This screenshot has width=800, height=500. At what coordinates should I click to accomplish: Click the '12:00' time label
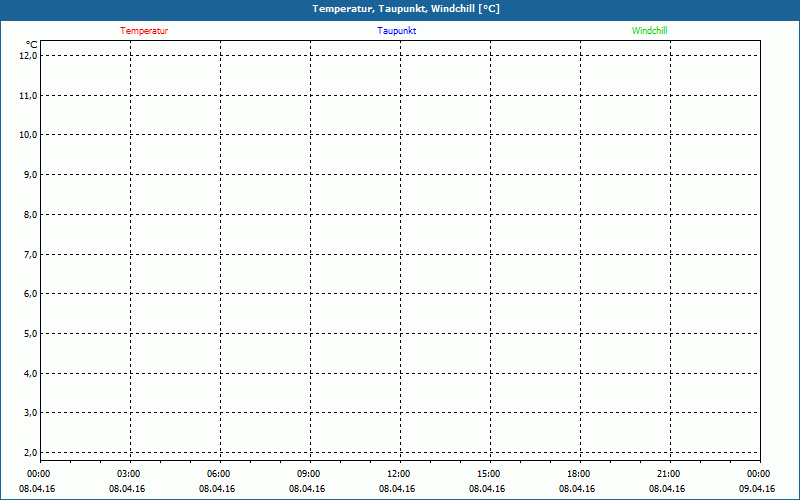pyautogui.click(x=398, y=474)
